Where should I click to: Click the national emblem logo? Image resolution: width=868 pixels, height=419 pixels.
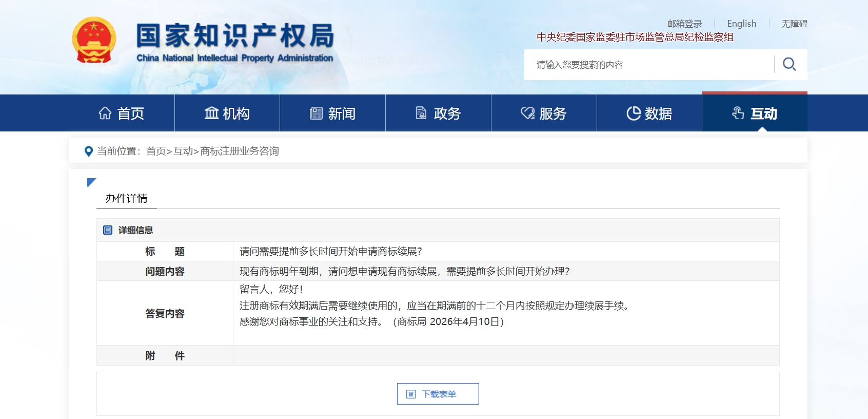click(94, 40)
